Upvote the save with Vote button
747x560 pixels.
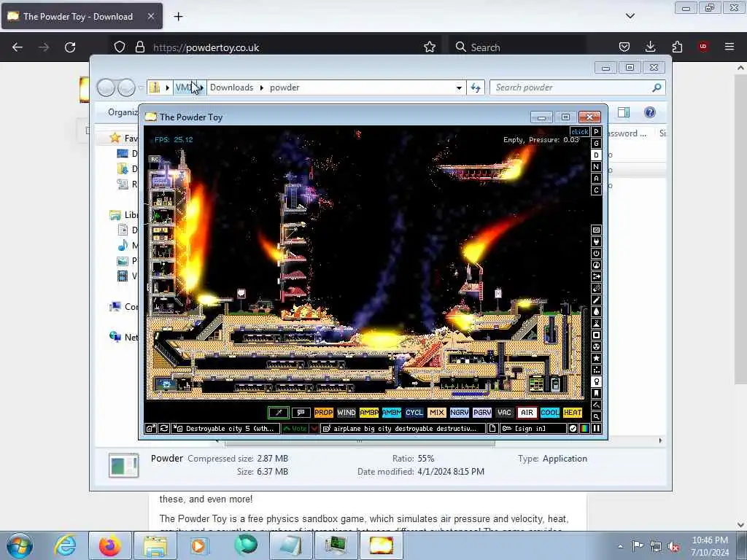click(295, 429)
